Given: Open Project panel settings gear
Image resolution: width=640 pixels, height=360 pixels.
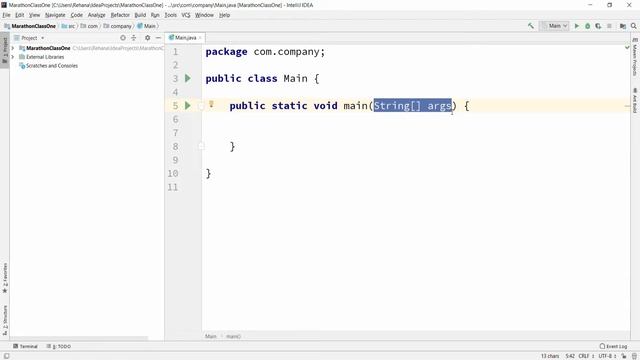Looking at the screenshot, I should [x=147, y=38].
